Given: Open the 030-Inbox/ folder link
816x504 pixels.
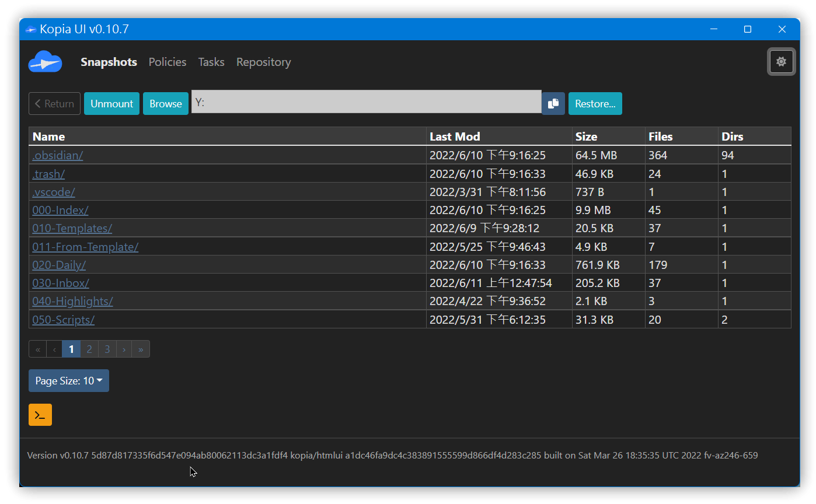Looking at the screenshot, I should pos(61,283).
